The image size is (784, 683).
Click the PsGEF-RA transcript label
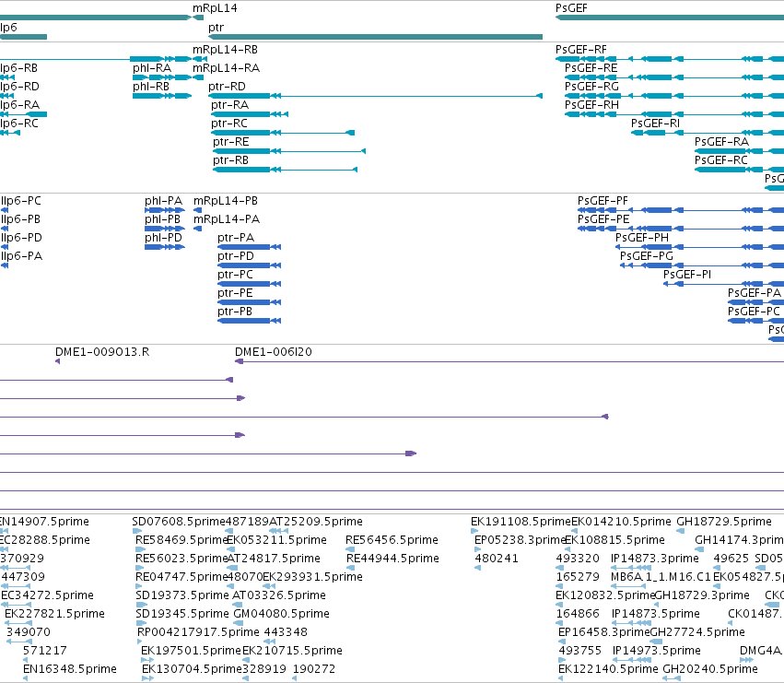722,143
